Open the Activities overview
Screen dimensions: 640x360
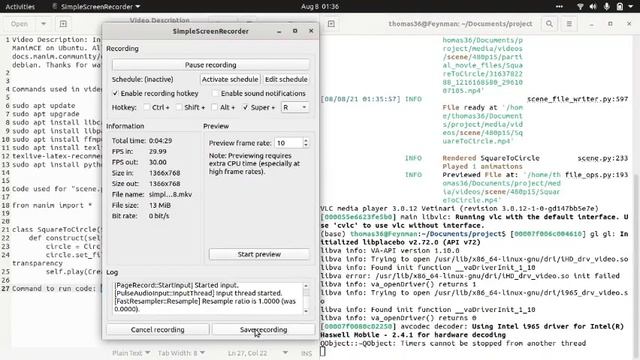[x=20, y=7]
